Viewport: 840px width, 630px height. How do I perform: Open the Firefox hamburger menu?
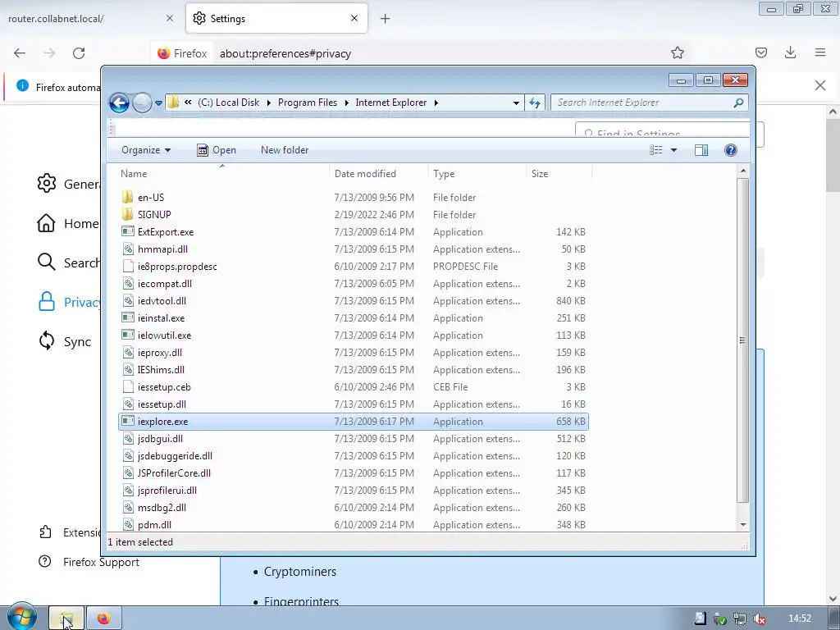point(820,52)
